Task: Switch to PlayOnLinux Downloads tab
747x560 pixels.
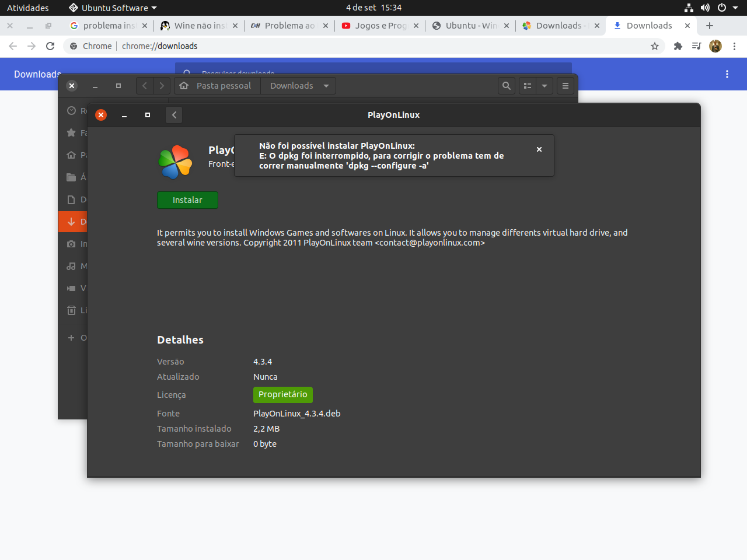Action: 561,26
